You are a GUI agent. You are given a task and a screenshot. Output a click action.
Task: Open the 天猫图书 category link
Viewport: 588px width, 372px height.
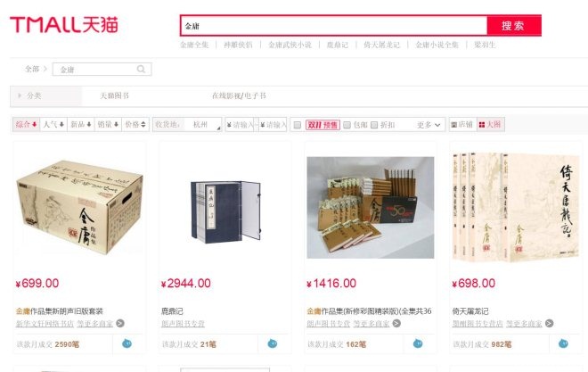point(114,95)
